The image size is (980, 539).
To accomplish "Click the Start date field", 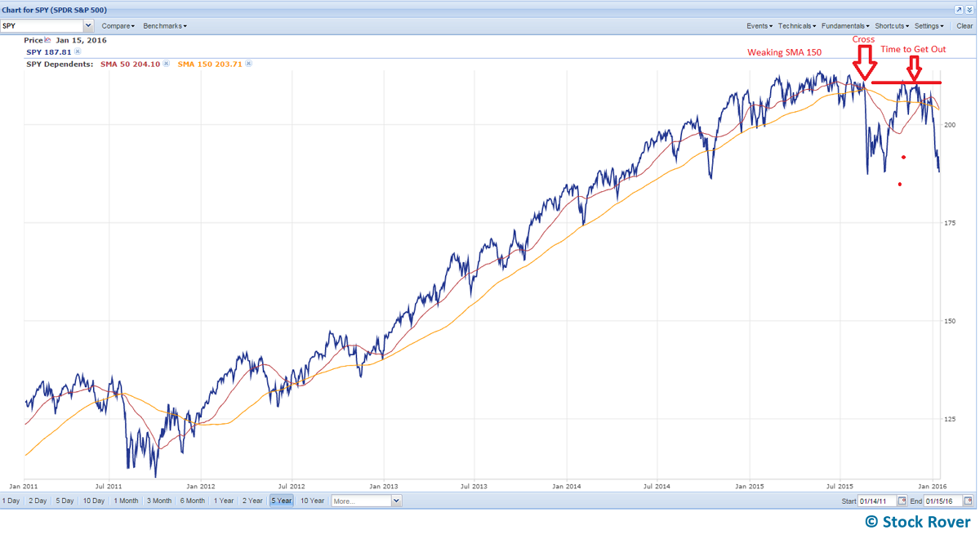I will 876,501.
